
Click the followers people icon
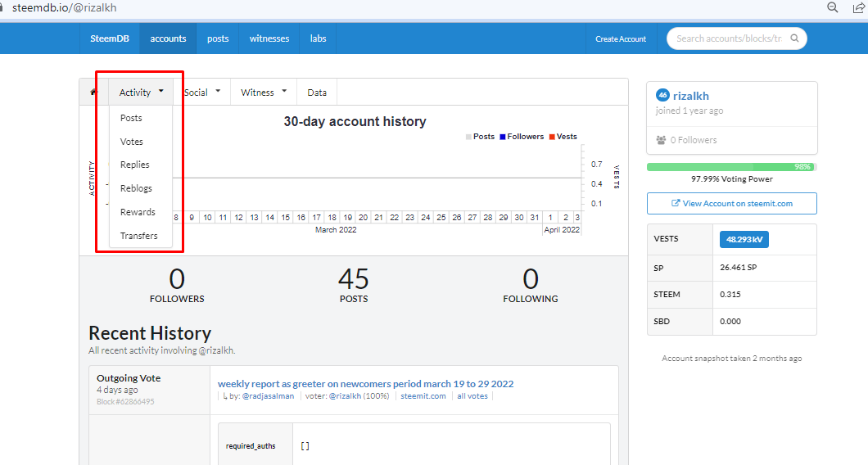(661, 140)
